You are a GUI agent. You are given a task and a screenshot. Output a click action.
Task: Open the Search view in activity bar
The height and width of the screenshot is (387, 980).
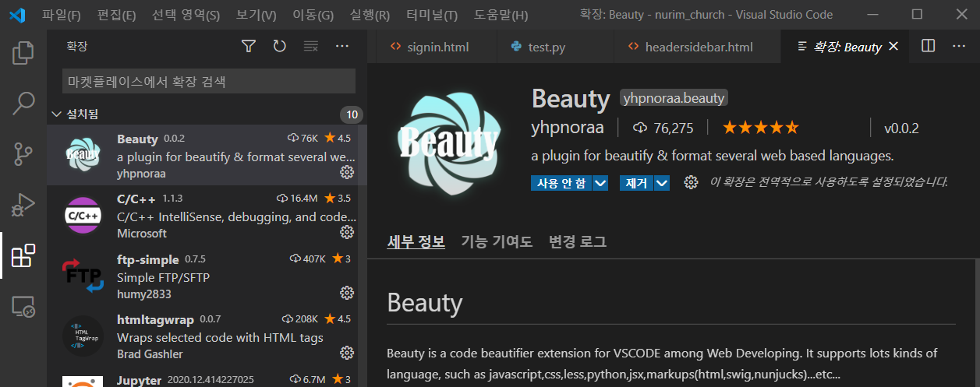pyautogui.click(x=23, y=103)
